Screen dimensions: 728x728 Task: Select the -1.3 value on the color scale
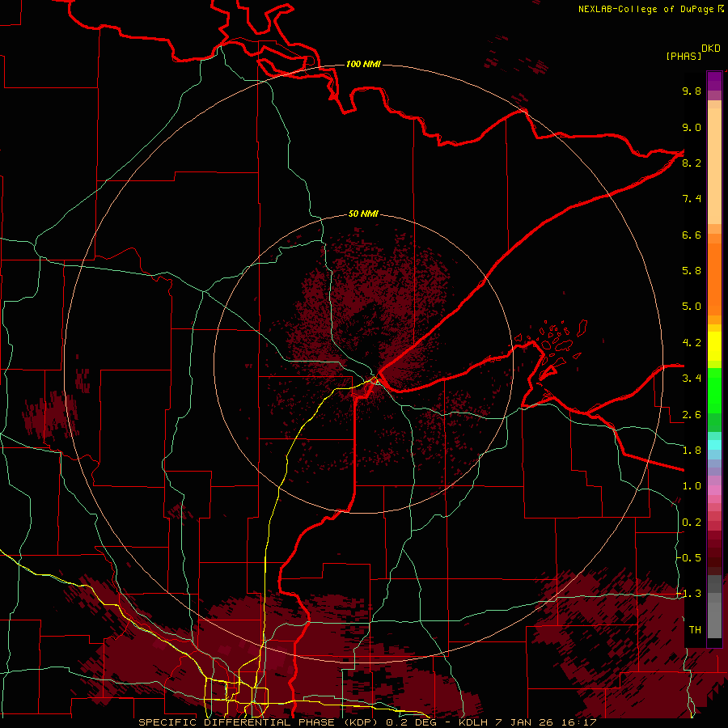(x=689, y=594)
